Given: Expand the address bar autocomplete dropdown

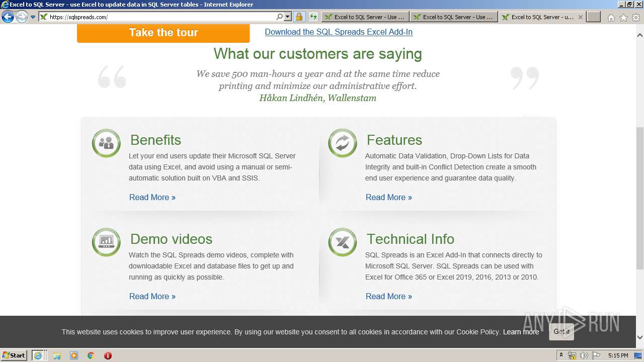Looking at the screenshot, I should [x=288, y=17].
